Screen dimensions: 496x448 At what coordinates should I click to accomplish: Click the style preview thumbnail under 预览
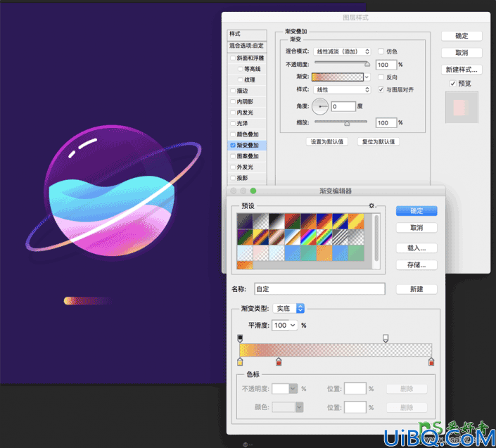[462, 107]
